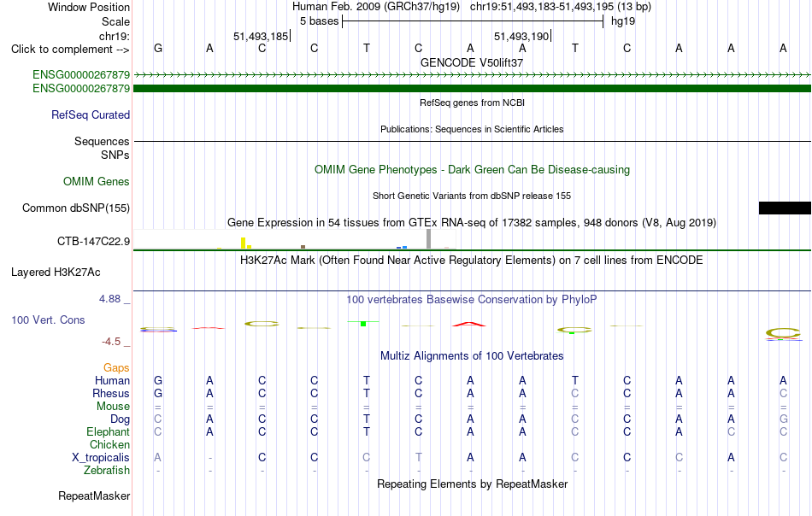Open 'Short Genetic Variants from dbSNP release 155'
Image resolution: width=812 pixels, height=516 pixels.
pos(472,196)
